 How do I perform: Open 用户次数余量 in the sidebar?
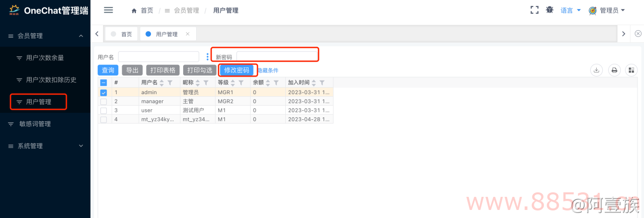[45, 58]
